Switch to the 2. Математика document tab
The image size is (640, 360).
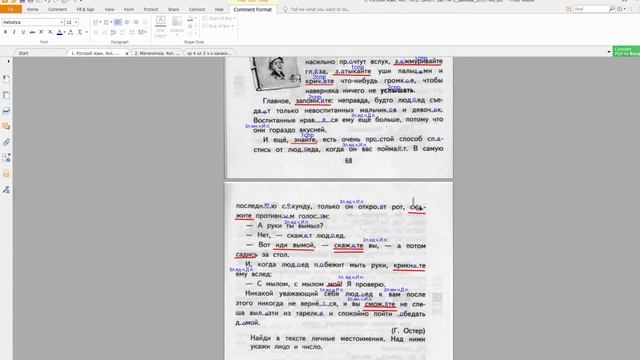point(157,53)
